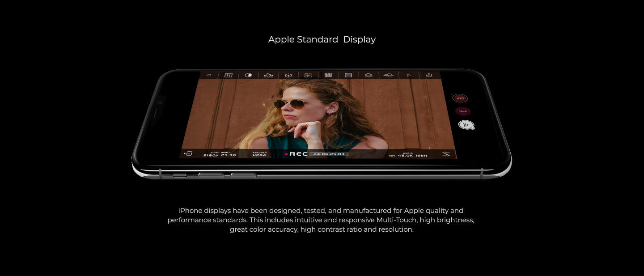Click the "Apple Standard Display" heading
The image size is (644, 276).
322,39
